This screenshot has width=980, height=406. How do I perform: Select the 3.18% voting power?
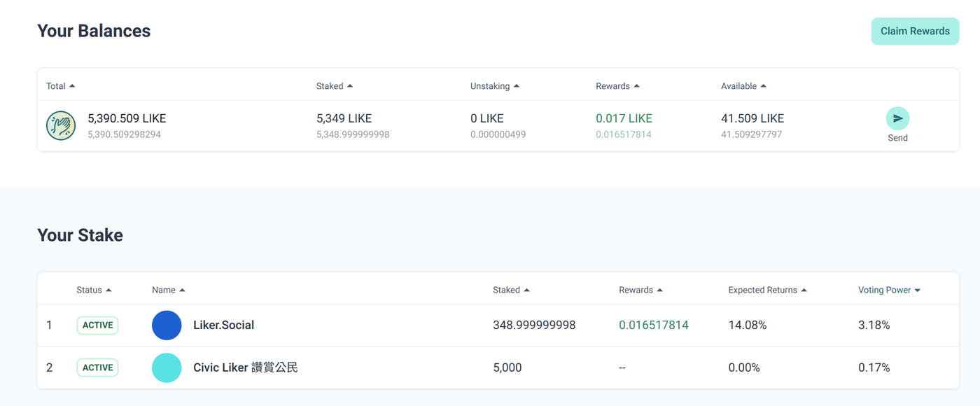click(x=874, y=325)
